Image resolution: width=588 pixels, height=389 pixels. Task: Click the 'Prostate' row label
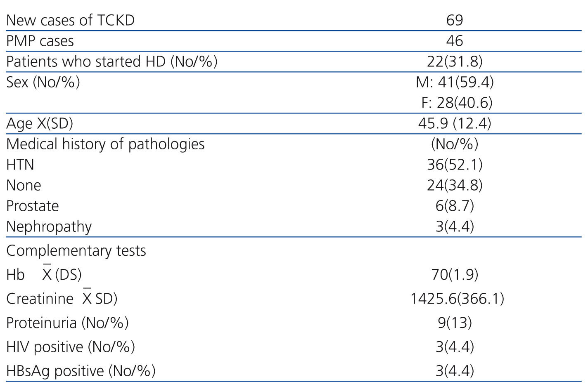pyautogui.click(x=33, y=206)
